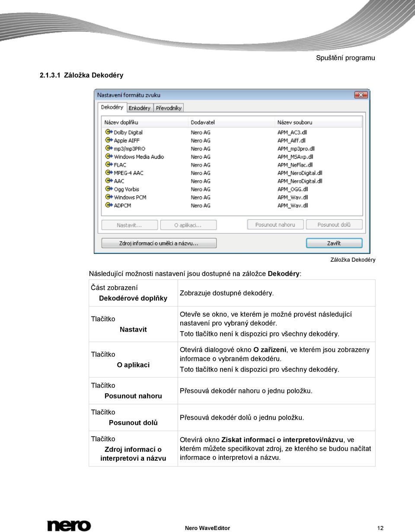Open the Enkodéry tab
The height and width of the screenshot is (532, 415).
[x=140, y=108]
